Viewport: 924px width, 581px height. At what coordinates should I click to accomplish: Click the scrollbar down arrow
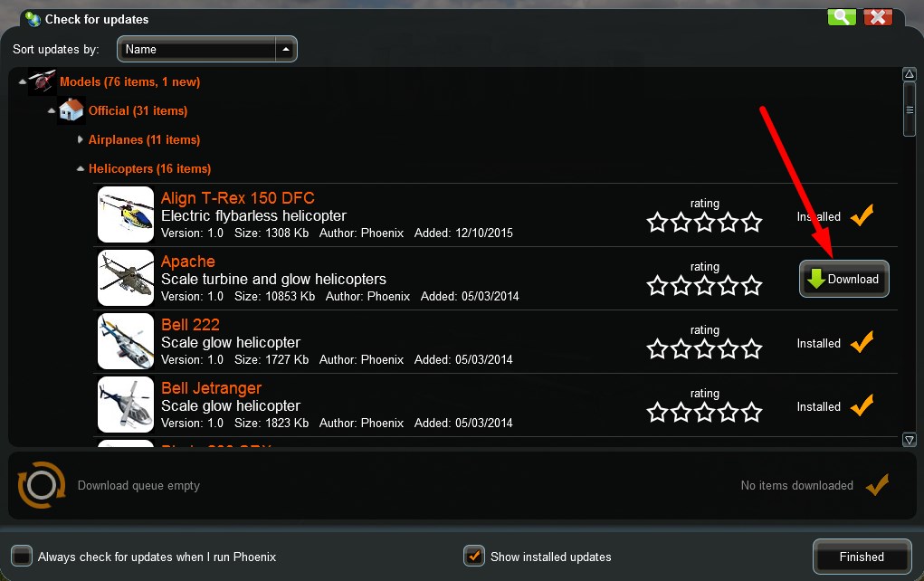coord(910,440)
